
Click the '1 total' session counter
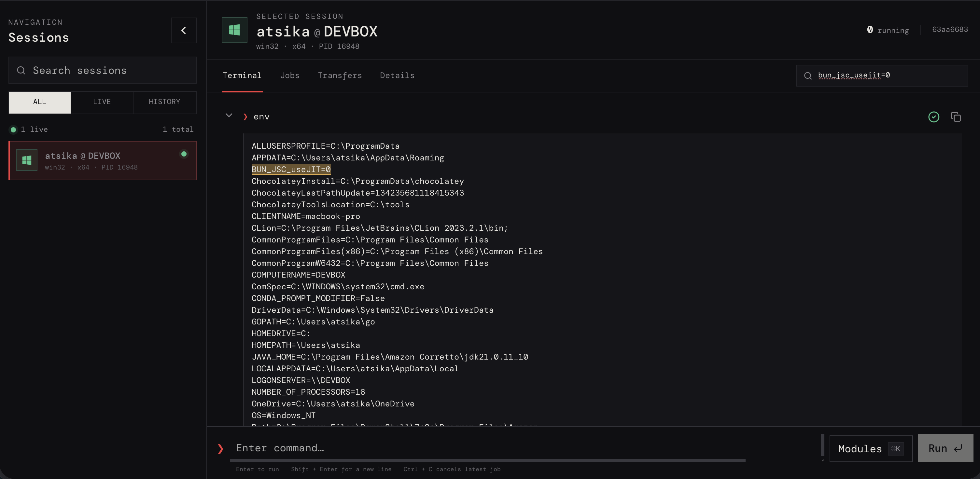[x=178, y=130]
